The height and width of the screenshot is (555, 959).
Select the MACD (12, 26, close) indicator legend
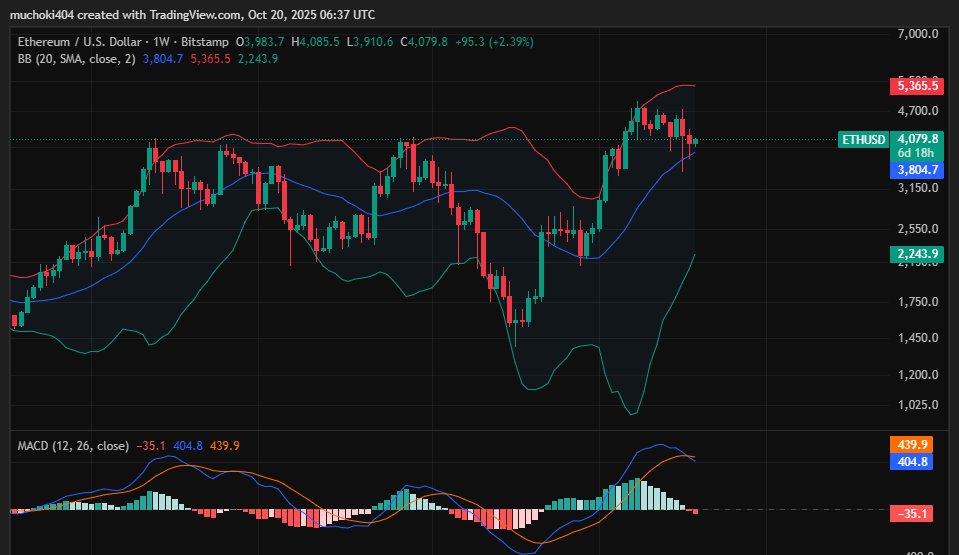point(73,446)
